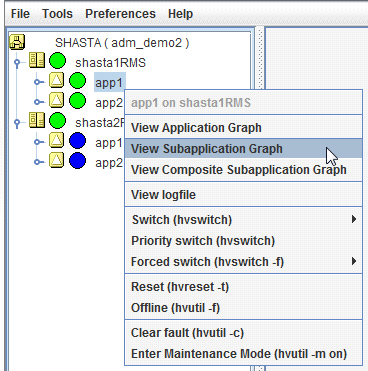Collapse the shasta2RMS tree node
The width and height of the screenshot is (368, 371).
(x=17, y=122)
